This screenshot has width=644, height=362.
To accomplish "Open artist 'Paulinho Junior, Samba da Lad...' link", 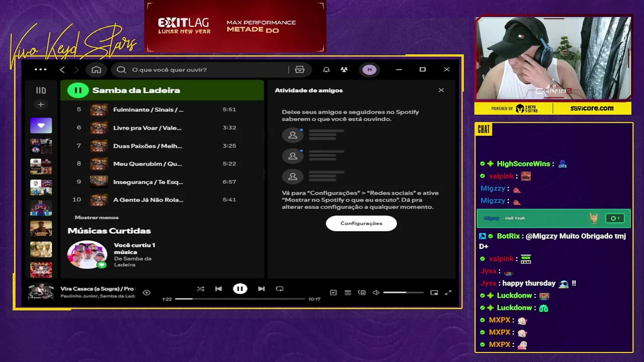I will 98,296.
